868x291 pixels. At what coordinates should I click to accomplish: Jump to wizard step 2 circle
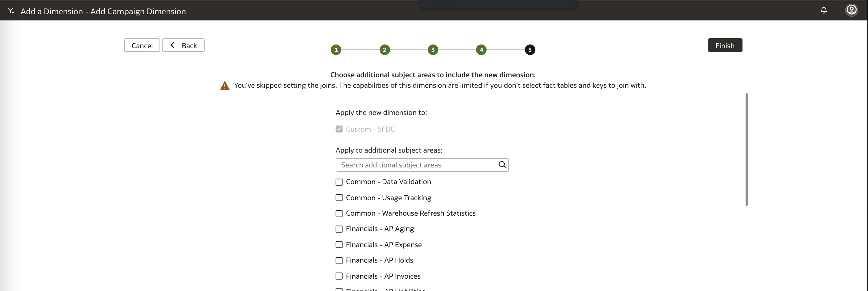tap(385, 50)
